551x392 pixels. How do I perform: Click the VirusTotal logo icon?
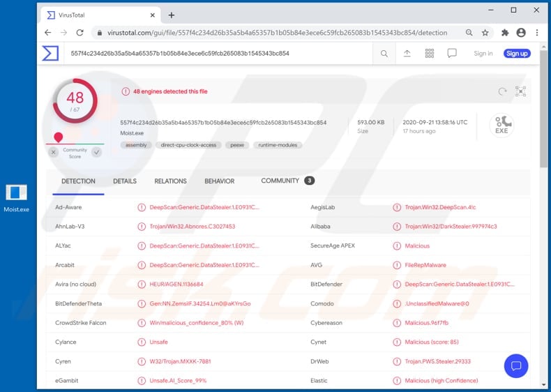[x=50, y=54]
